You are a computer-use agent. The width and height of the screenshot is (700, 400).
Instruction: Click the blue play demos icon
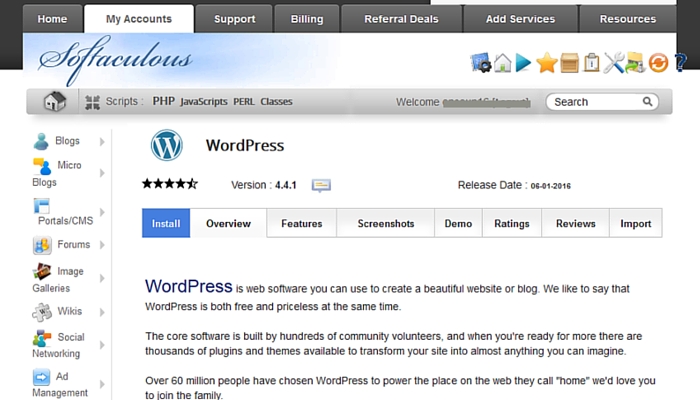tap(523, 62)
